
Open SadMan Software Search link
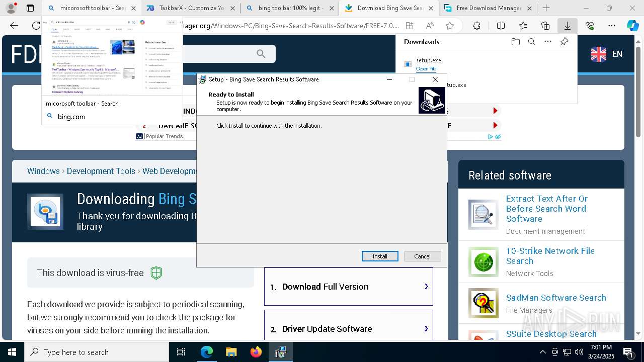[556, 298]
